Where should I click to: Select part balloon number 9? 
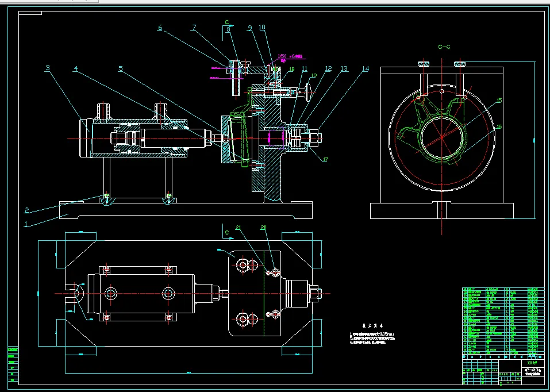point(250,28)
